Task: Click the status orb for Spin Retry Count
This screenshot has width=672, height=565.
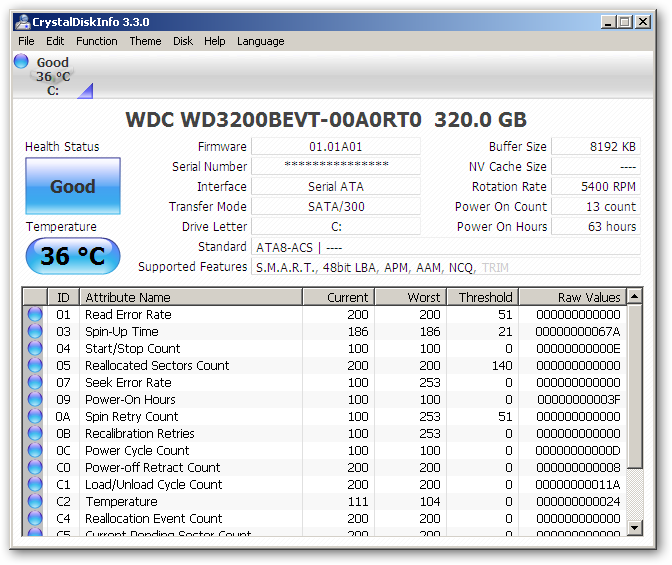Action: point(35,416)
